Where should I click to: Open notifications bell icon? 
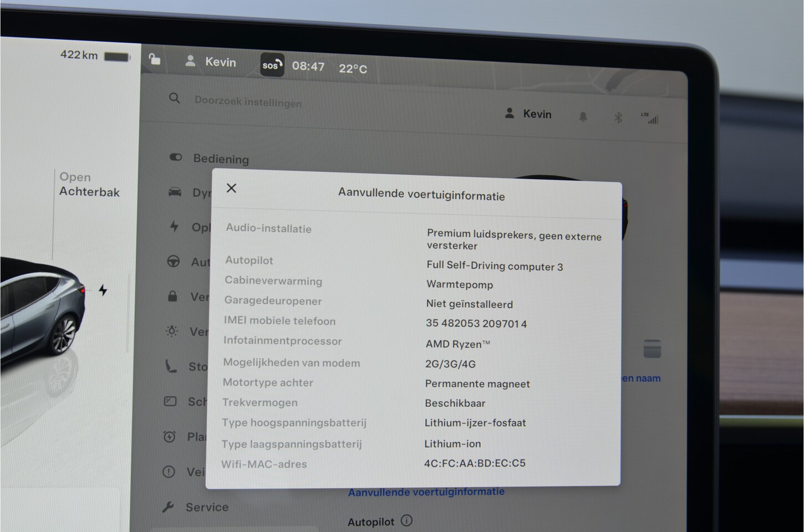(x=583, y=116)
